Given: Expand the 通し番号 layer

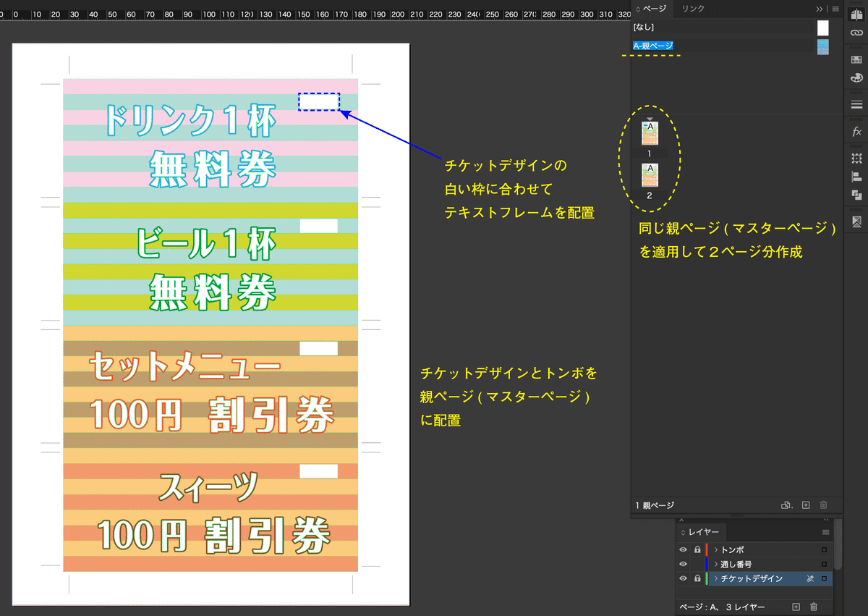Looking at the screenshot, I should 716,564.
